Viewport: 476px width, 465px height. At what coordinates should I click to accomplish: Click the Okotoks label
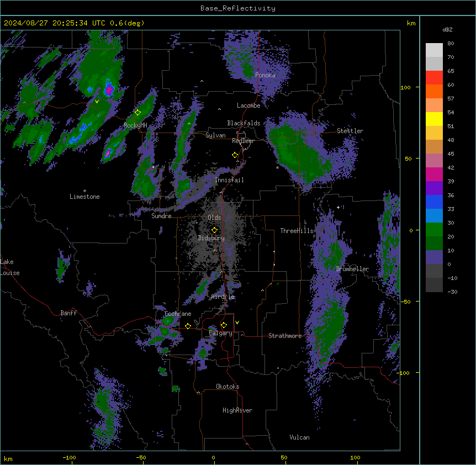pyautogui.click(x=228, y=387)
